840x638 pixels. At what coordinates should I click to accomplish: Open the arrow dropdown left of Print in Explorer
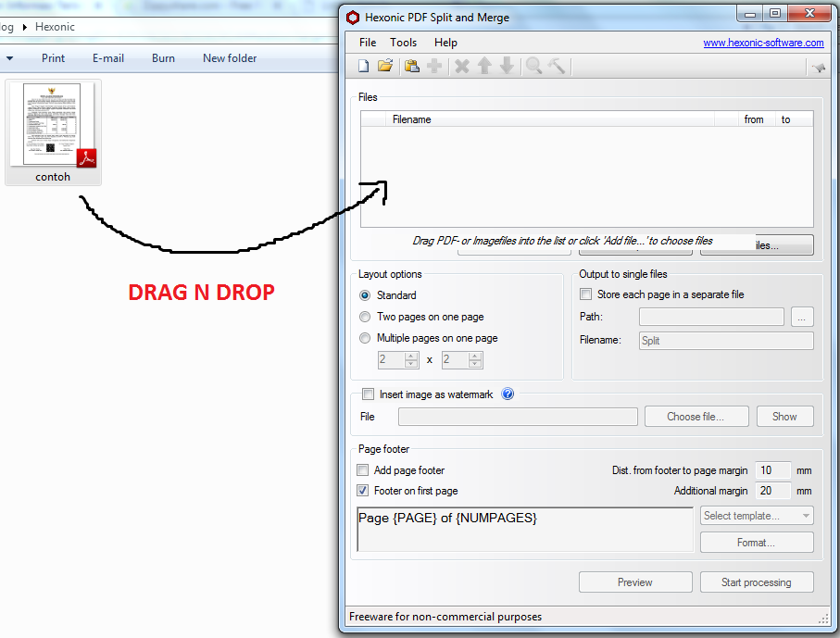coord(9,58)
